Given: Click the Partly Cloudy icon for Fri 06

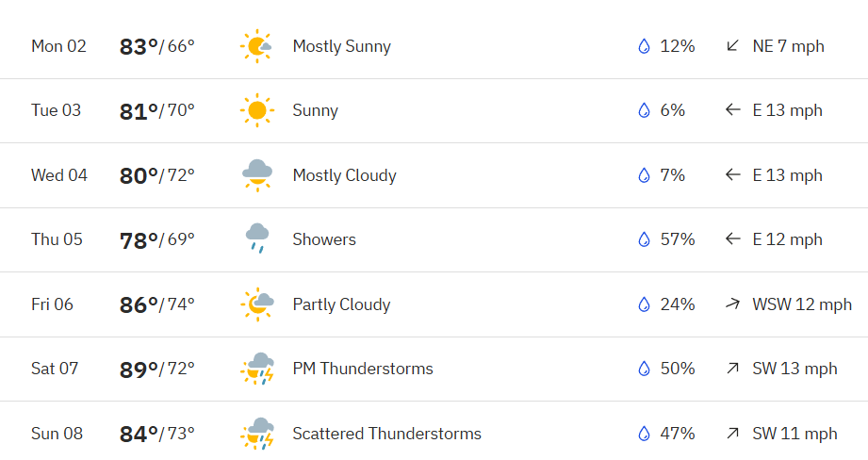Looking at the screenshot, I should (257, 304).
